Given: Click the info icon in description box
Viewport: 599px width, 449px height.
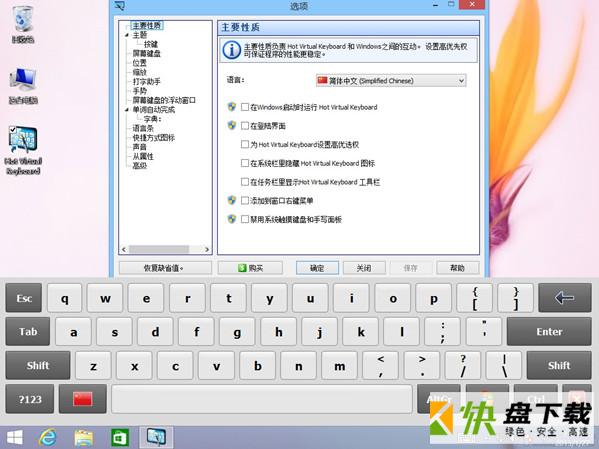Looking at the screenshot, I should pos(232,50).
